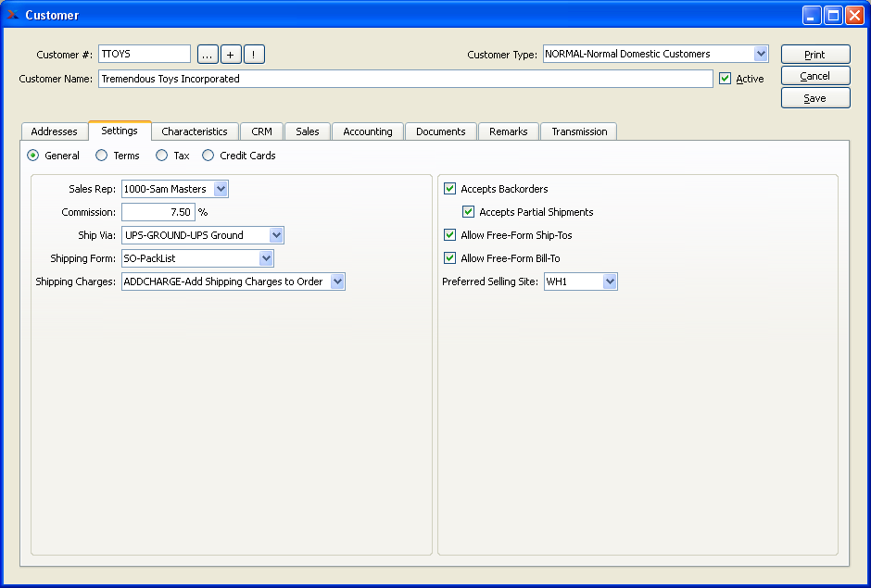Click the "Customer #:" label

(65, 55)
